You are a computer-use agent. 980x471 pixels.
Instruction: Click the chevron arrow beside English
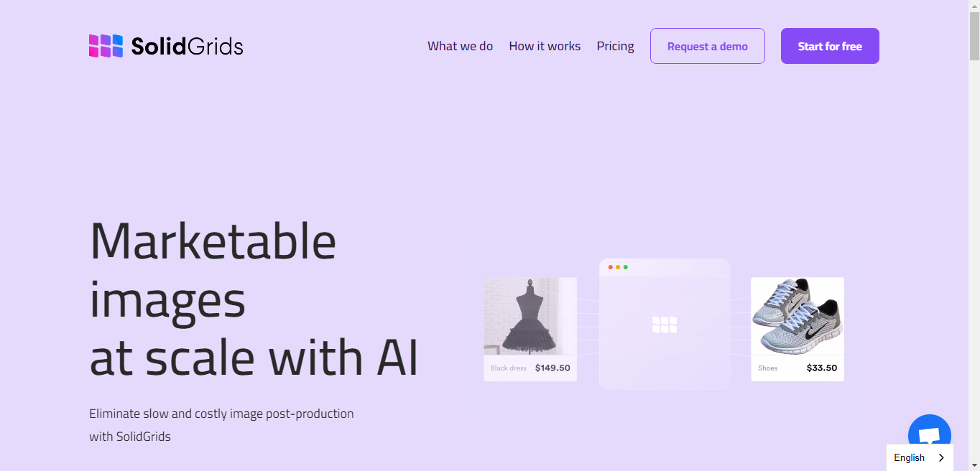pyautogui.click(x=941, y=458)
